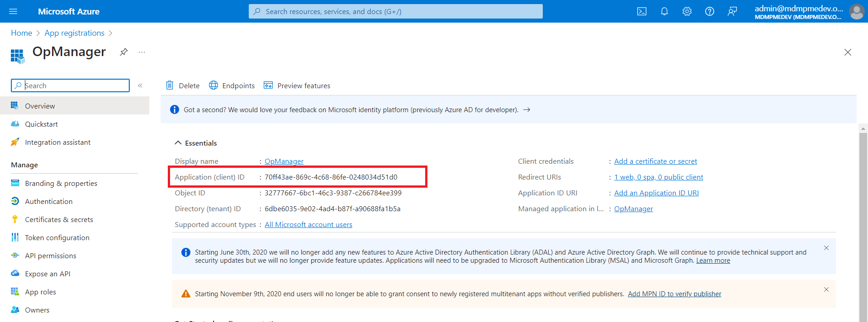Click Add an Application ID URI
Image resolution: width=868 pixels, height=322 pixels.
coord(656,193)
